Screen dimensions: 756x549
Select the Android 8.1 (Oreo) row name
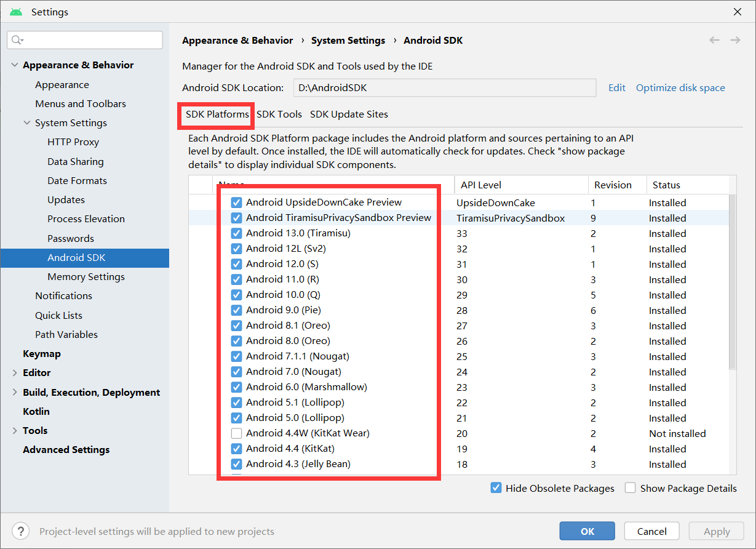click(x=288, y=326)
